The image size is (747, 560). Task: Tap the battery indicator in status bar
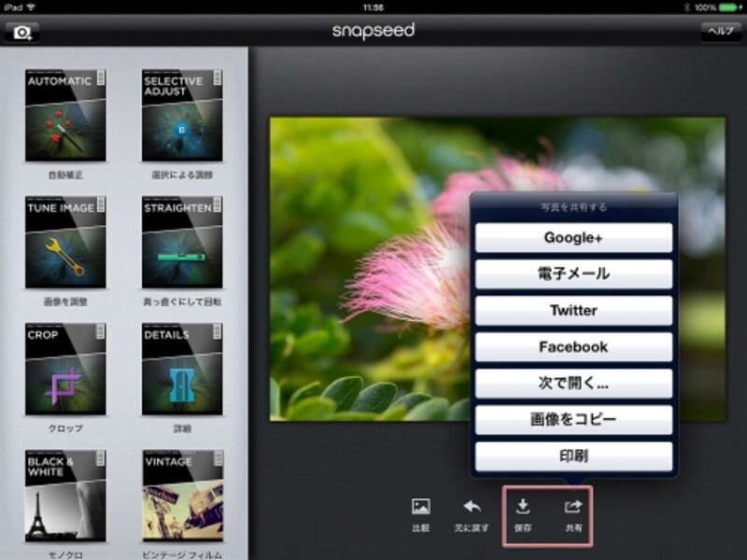tap(729, 7)
